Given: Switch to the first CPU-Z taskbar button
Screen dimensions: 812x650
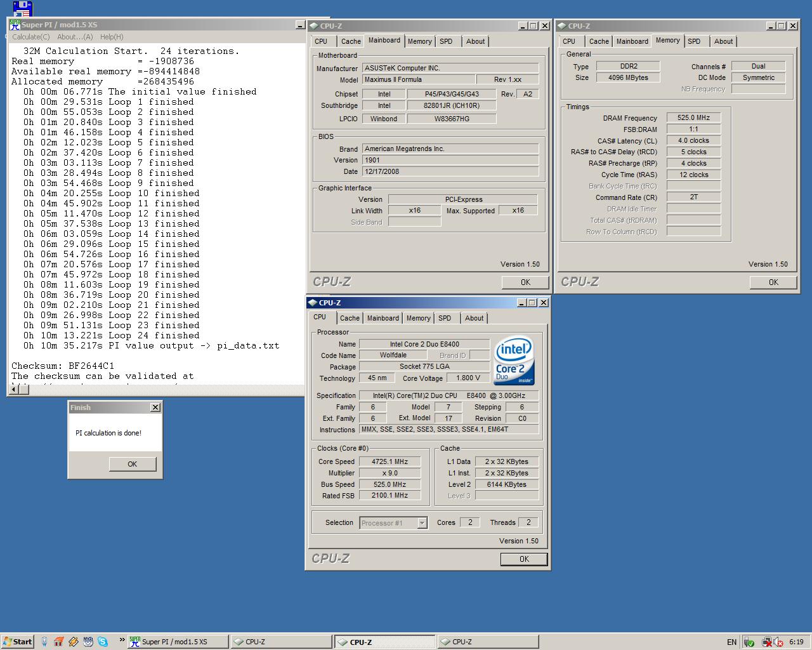Looking at the screenshot, I should tap(281, 642).
